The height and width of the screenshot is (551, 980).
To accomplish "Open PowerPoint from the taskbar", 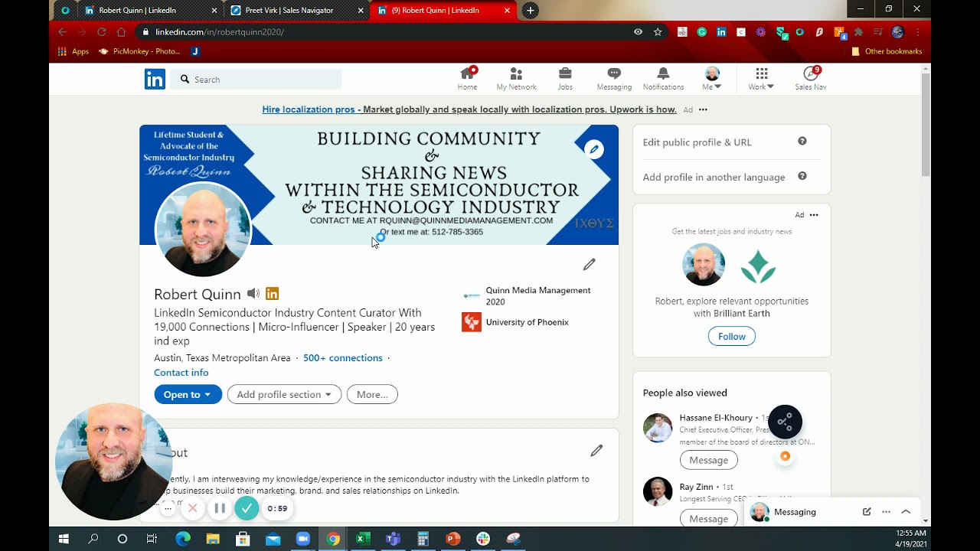I will point(452,539).
